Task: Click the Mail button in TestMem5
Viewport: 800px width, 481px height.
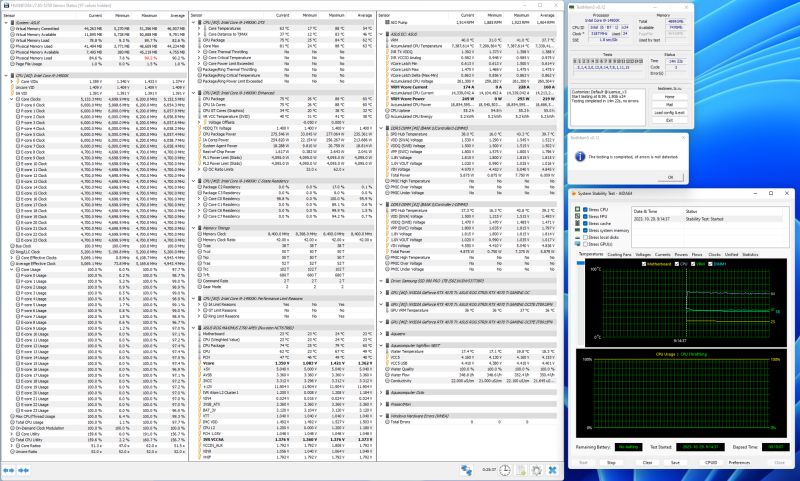Action: (x=669, y=105)
